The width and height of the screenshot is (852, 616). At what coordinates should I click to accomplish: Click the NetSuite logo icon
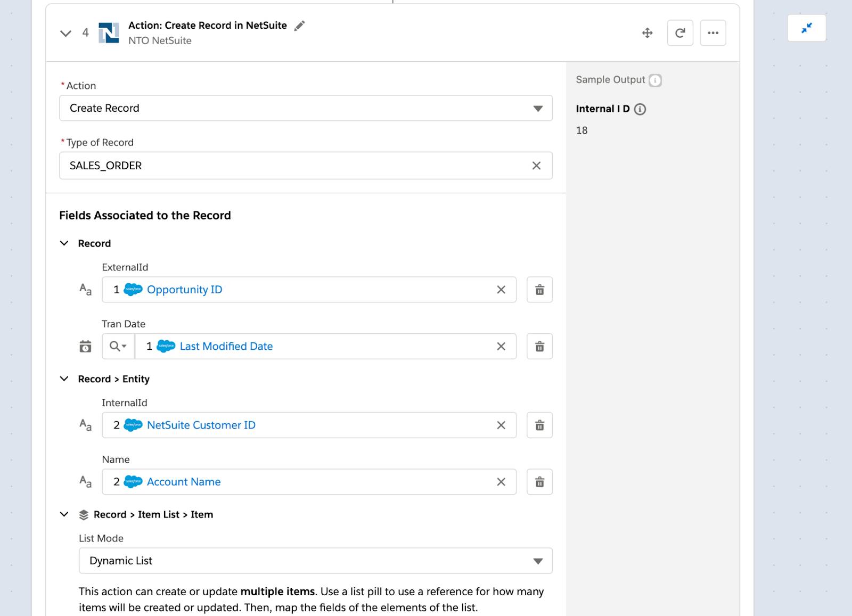(109, 33)
